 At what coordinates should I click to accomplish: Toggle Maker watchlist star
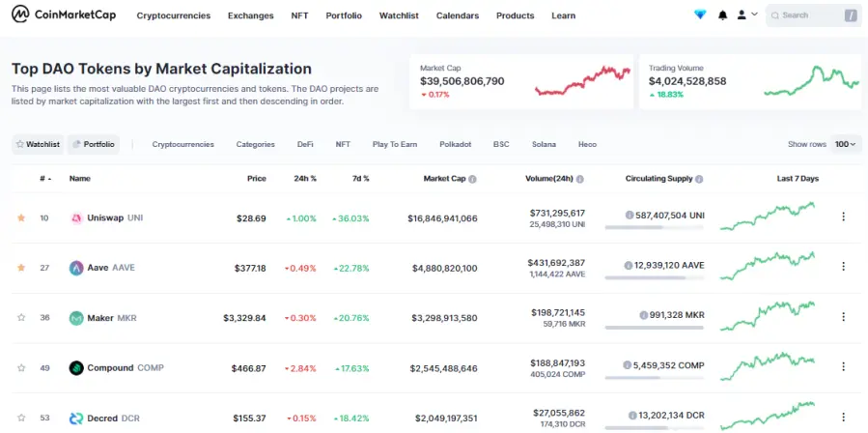[21, 318]
